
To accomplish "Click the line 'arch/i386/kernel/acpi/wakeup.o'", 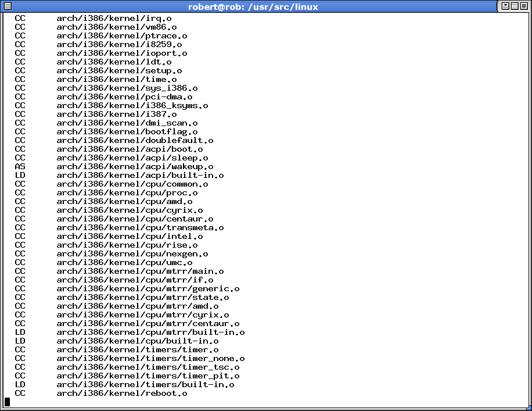I will pyautogui.click(x=135, y=167).
